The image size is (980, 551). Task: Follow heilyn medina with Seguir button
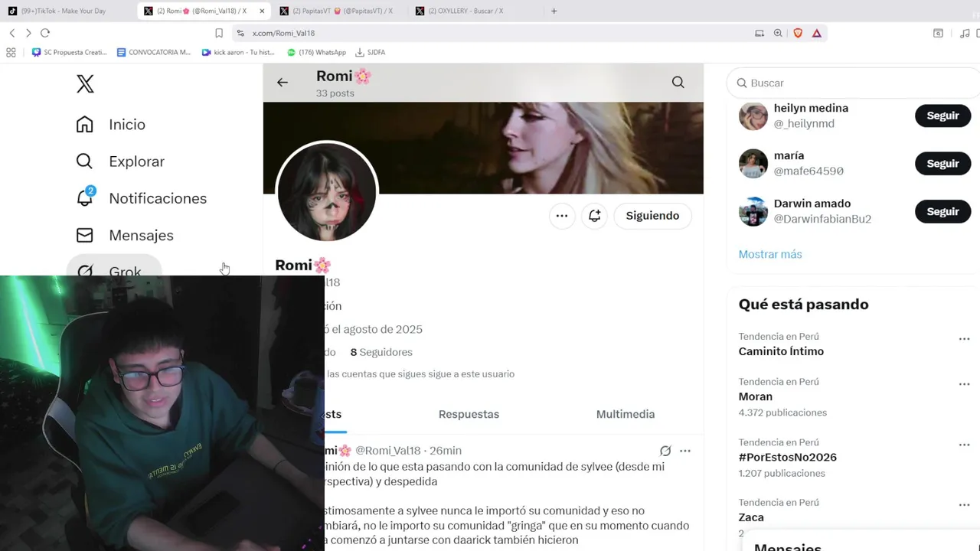pyautogui.click(x=942, y=116)
